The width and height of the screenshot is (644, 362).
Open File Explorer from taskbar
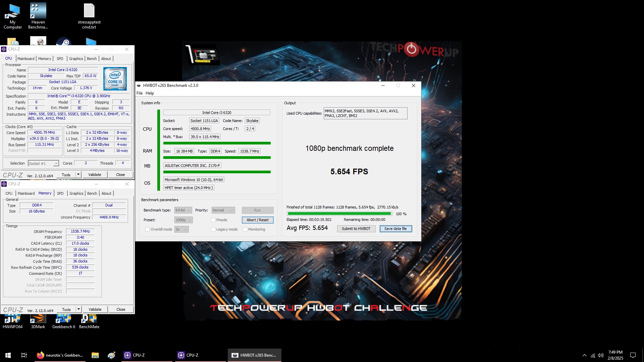click(95, 355)
